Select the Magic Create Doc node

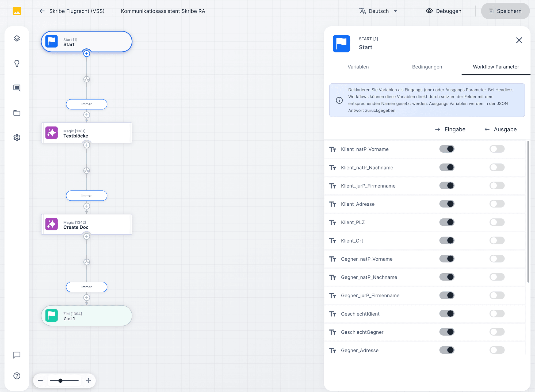(x=87, y=224)
